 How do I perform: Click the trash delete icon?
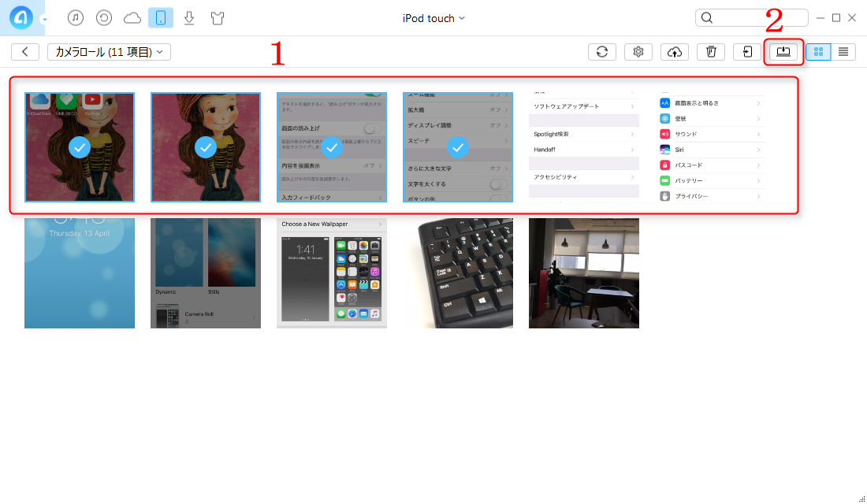711,51
